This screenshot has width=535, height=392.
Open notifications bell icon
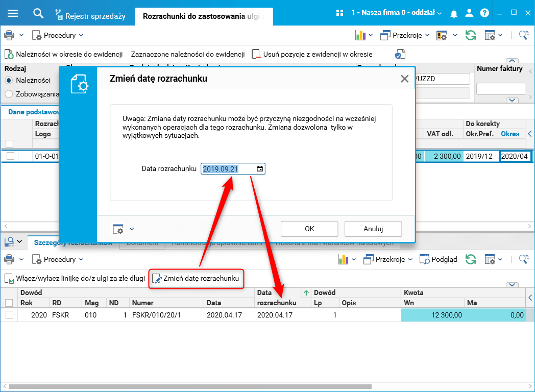(454, 14)
